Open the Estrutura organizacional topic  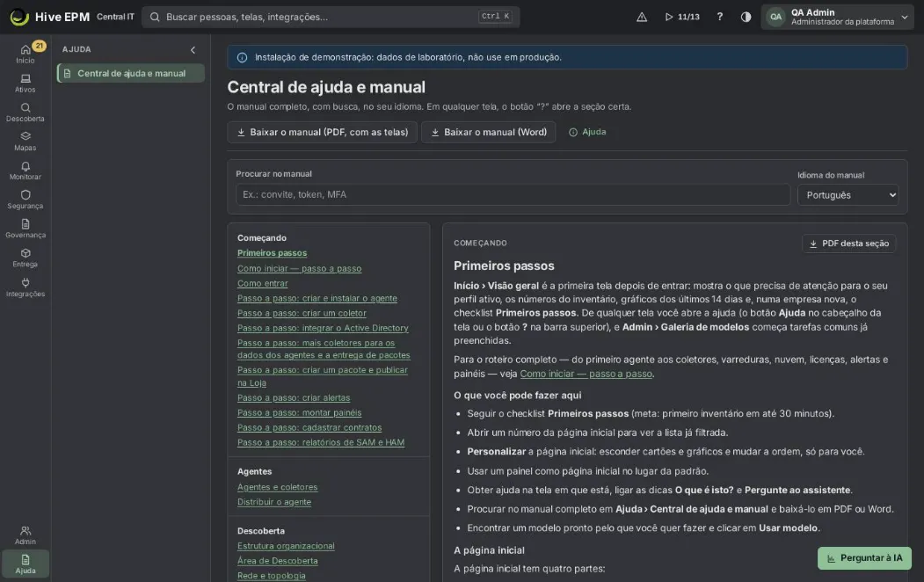click(286, 546)
